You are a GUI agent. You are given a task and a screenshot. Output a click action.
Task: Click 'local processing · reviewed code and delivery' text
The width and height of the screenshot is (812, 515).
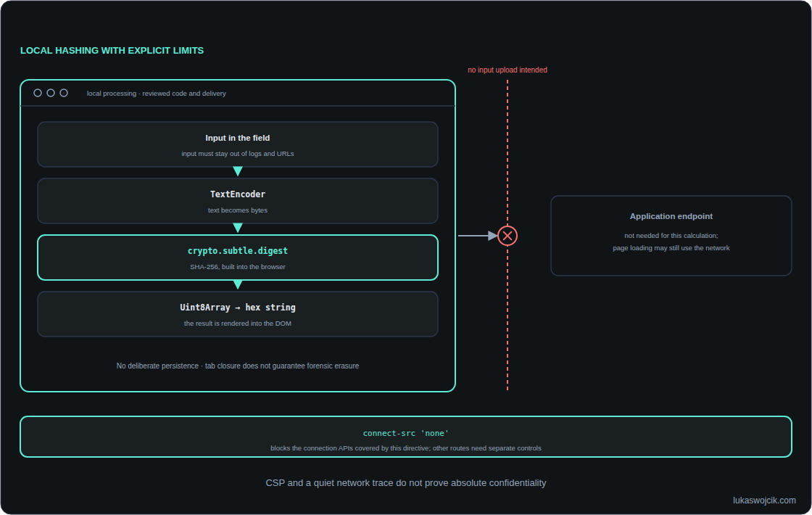tap(157, 94)
